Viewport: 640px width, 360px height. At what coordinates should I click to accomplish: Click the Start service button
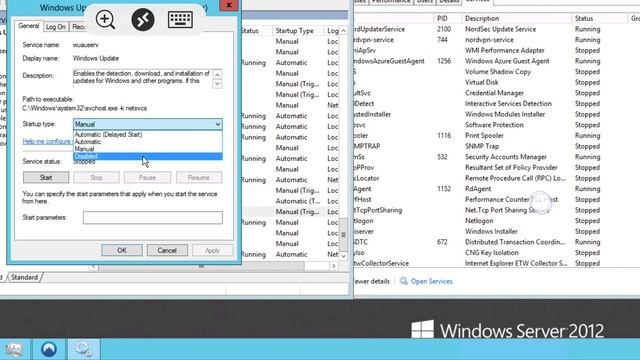[x=46, y=178]
